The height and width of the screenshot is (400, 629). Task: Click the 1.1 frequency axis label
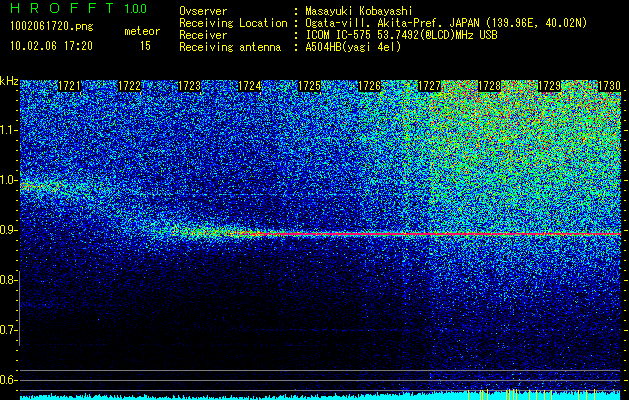pos(9,130)
